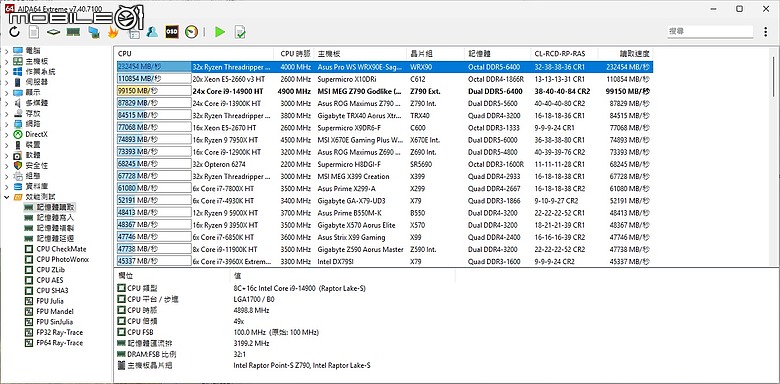
Task: Select the 6x Core i7-7800X HT row
Action: [384, 189]
